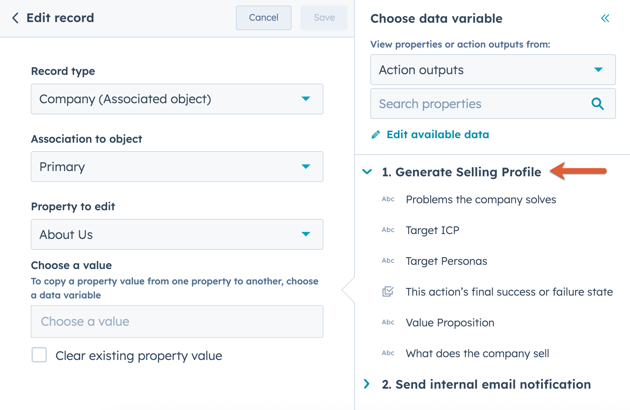Click the pencil icon beside Edit available data
This screenshot has height=410, width=630.
375,135
